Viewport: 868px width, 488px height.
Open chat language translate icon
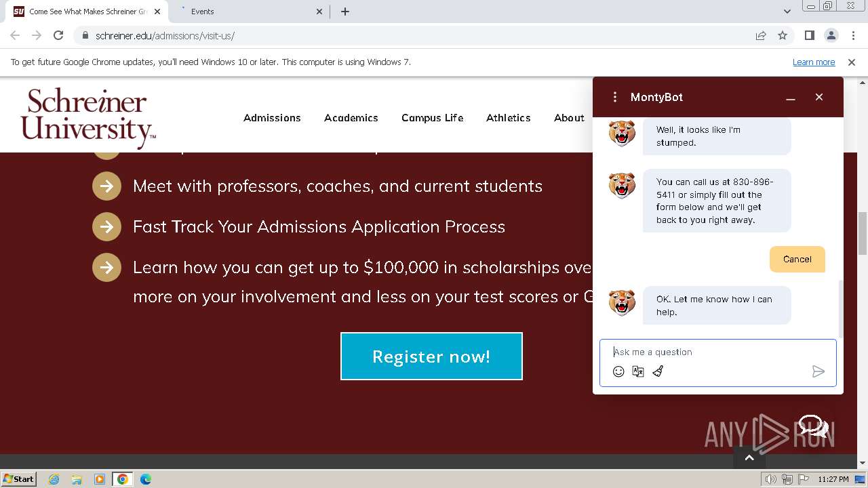[638, 371]
